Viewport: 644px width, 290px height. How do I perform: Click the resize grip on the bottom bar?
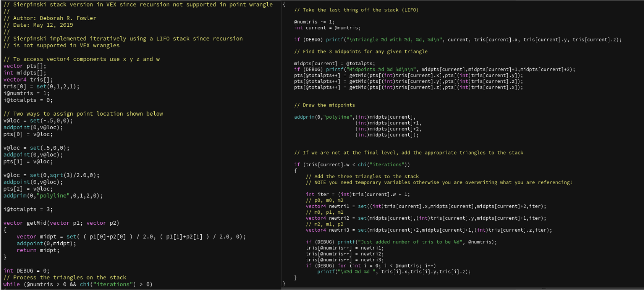pyautogui.click(x=544, y=288)
